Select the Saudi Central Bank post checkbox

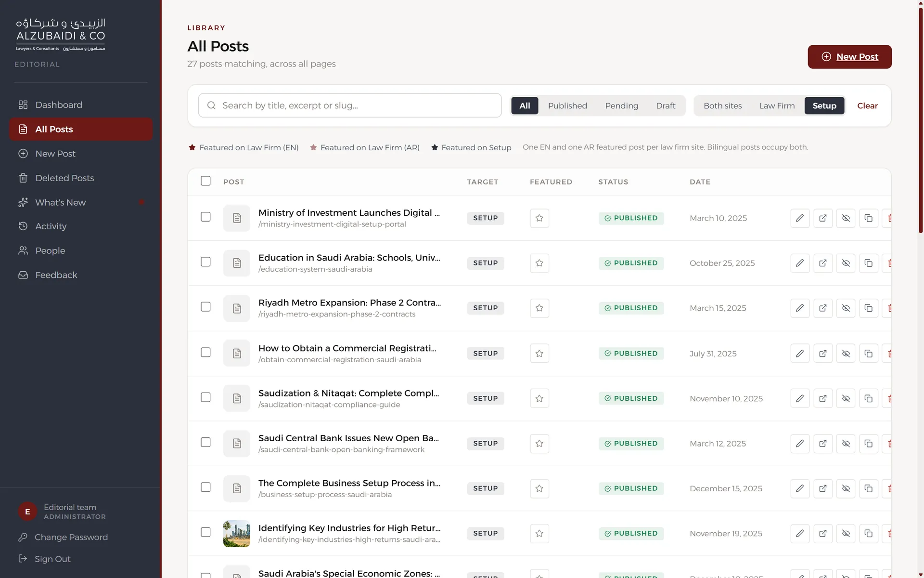tap(205, 442)
